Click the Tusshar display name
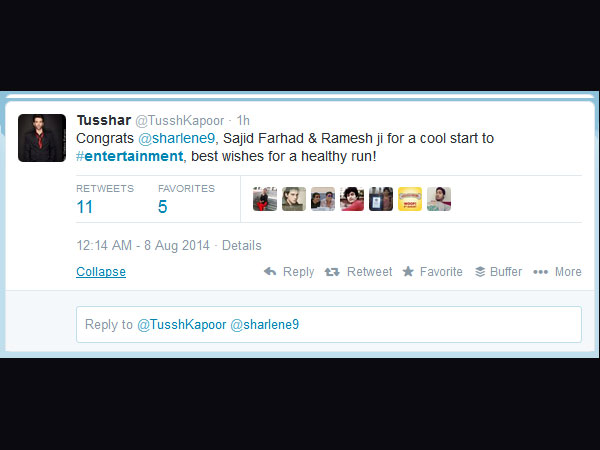 coord(104,120)
